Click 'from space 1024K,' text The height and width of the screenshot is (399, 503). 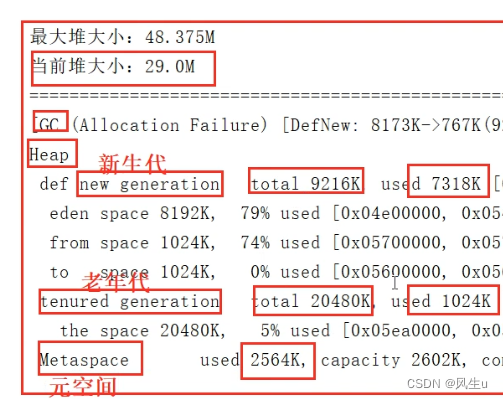[133, 243]
